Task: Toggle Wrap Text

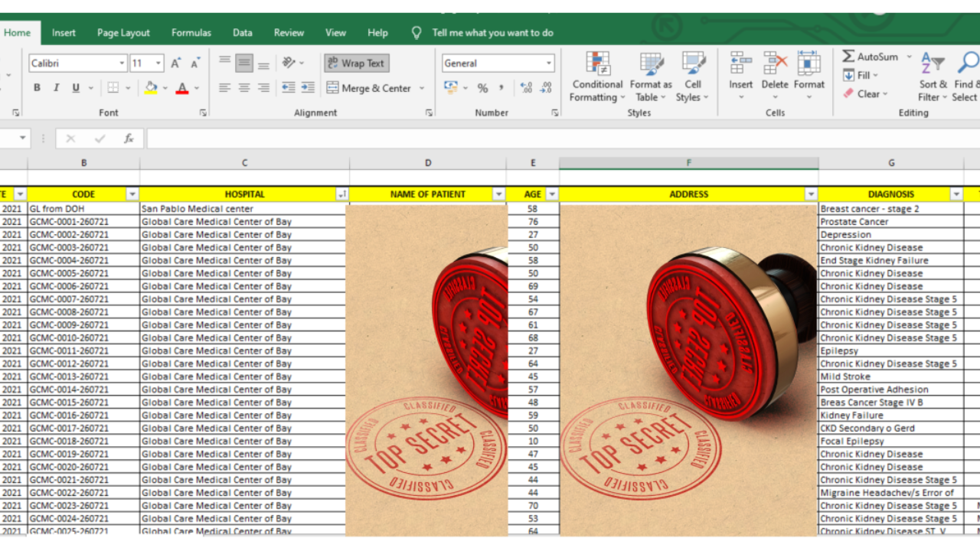Action: tap(357, 64)
